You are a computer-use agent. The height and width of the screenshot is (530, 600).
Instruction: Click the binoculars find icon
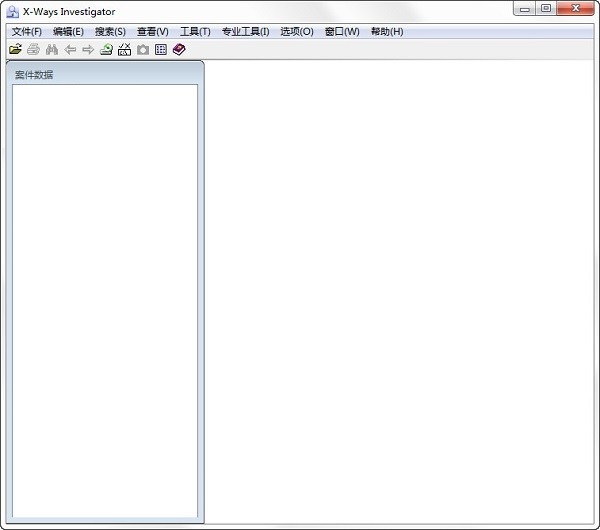coord(52,49)
